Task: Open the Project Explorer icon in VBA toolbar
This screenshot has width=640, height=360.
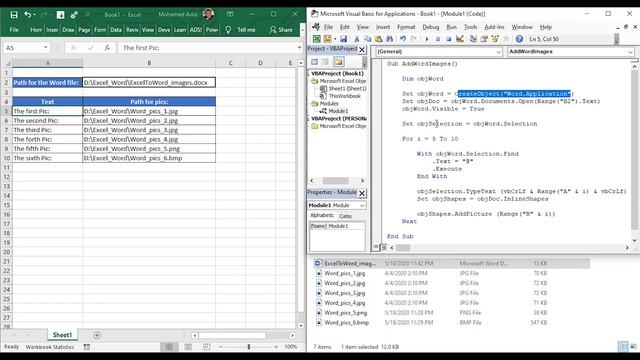Action: pos(473,39)
